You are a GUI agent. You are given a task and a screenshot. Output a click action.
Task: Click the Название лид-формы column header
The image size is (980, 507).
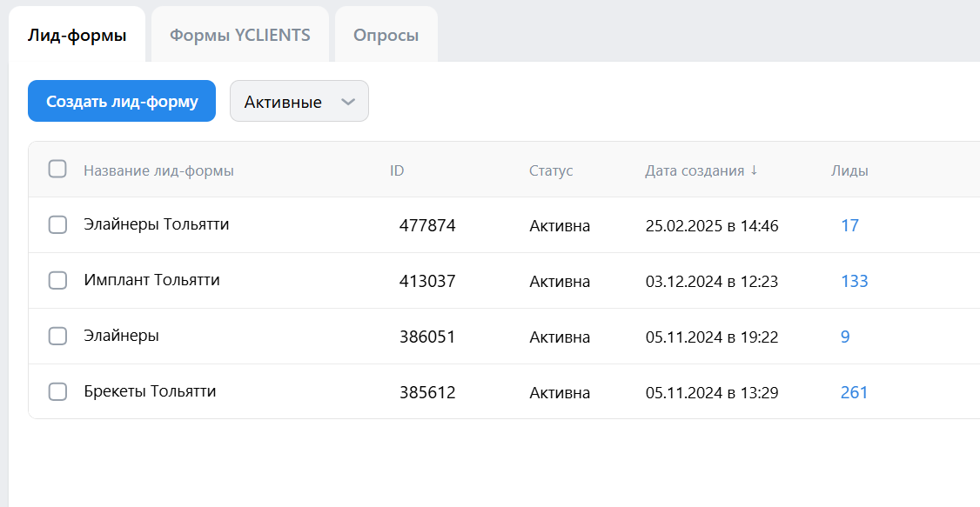coord(158,171)
